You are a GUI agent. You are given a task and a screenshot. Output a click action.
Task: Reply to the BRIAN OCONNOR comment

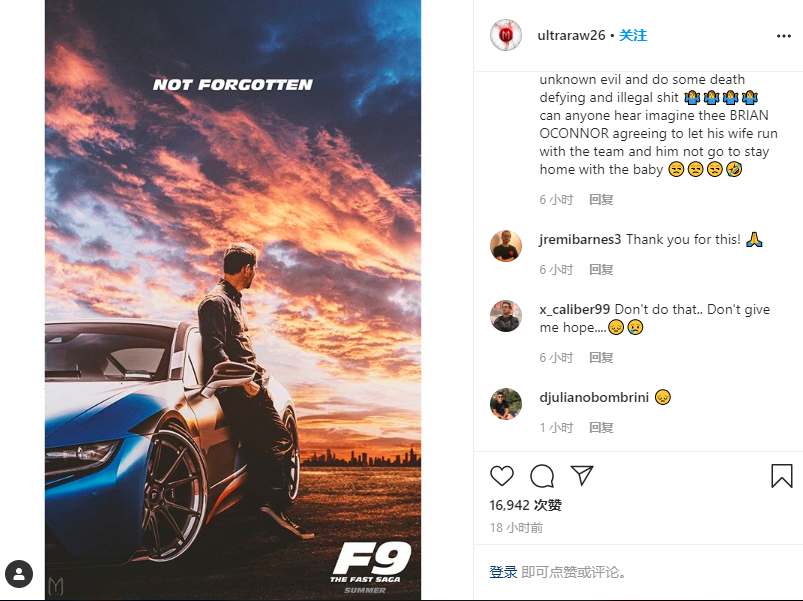click(x=601, y=200)
